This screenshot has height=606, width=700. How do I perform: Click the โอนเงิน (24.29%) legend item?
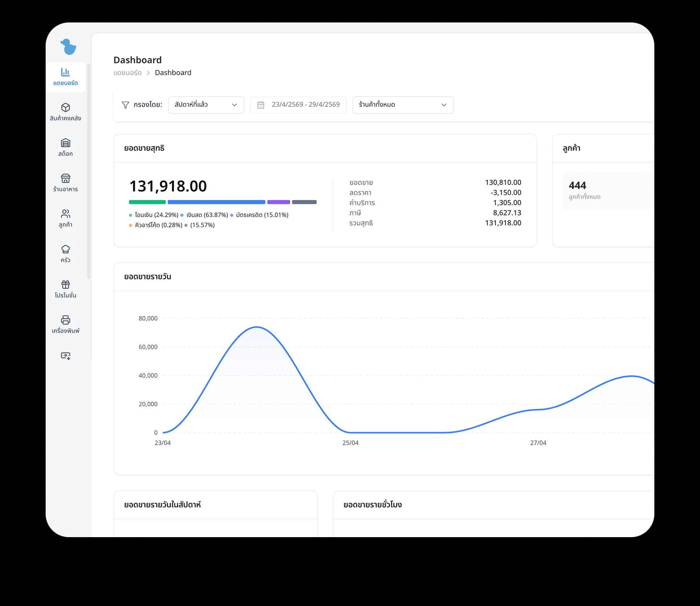[154, 215]
